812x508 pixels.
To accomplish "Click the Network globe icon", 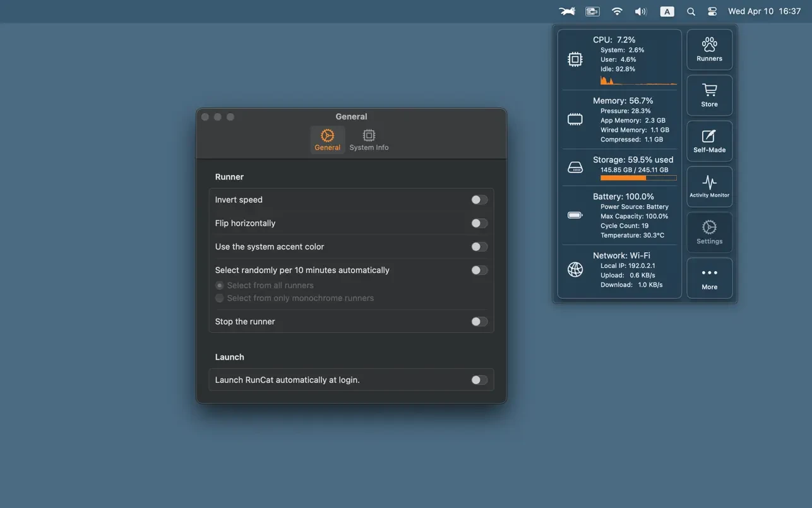I will pyautogui.click(x=575, y=270).
